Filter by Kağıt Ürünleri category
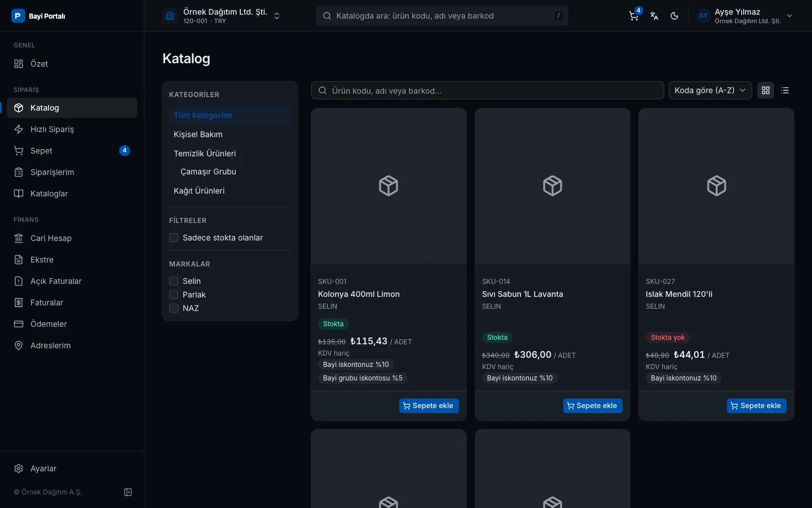The height and width of the screenshot is (508, 812). [230, 191]
